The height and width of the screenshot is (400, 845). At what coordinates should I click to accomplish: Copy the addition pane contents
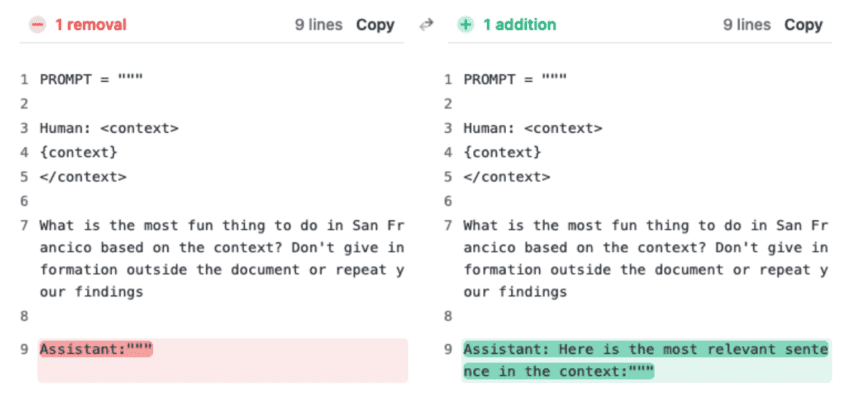[x=803, y=25]
